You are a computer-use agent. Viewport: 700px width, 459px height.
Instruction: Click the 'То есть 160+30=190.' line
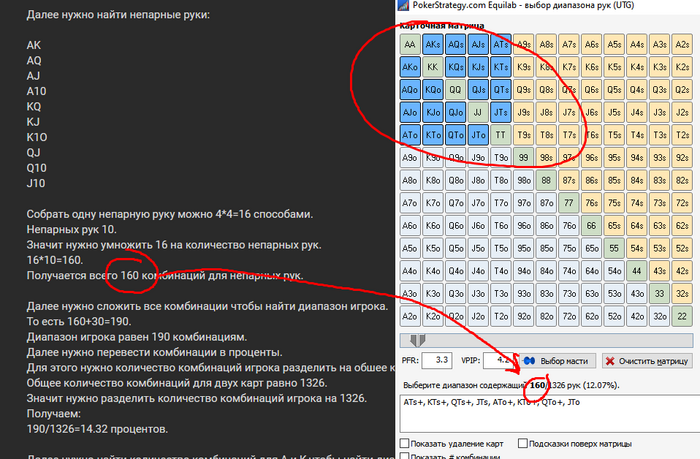[x=79, y=321]
